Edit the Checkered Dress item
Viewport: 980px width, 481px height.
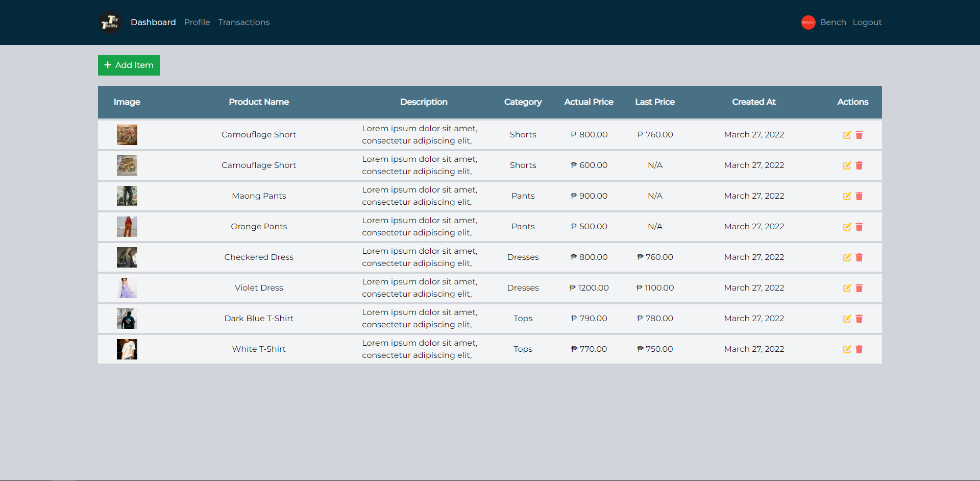tap(847, 257)
